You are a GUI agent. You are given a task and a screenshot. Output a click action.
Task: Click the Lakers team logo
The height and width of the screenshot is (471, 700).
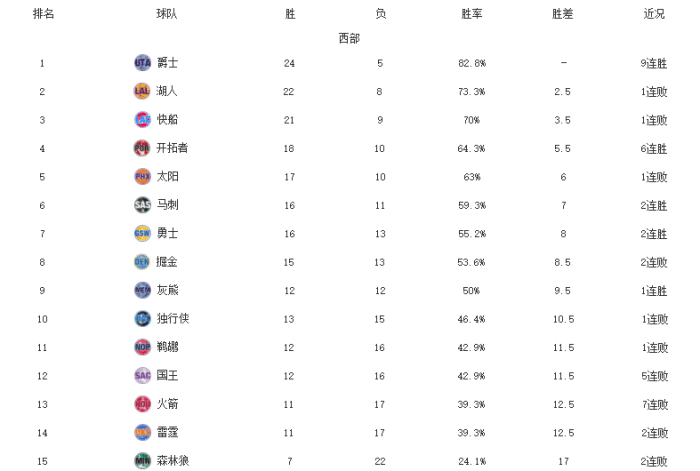coord(142,91)
